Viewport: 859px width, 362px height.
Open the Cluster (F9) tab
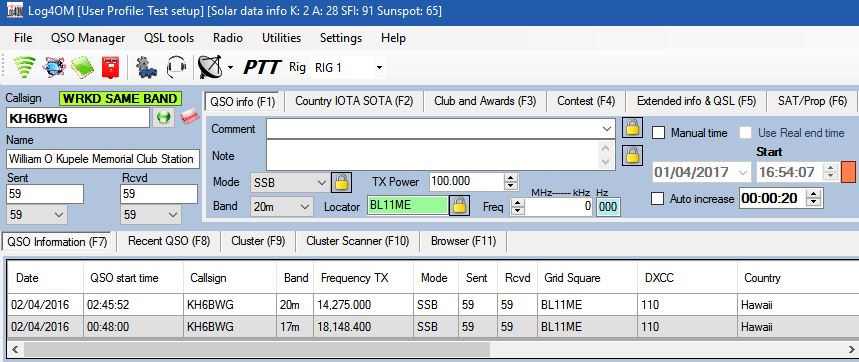[x=258, y=241]
